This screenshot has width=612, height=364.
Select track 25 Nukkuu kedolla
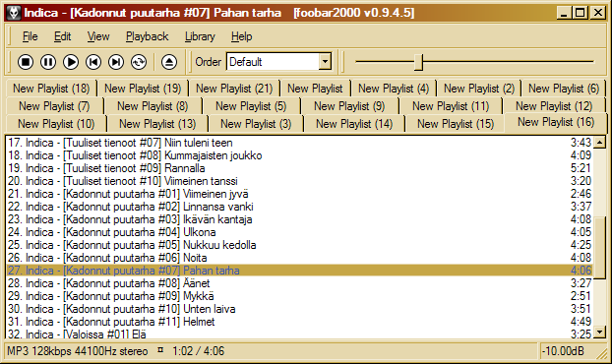(x=300, y=245)
